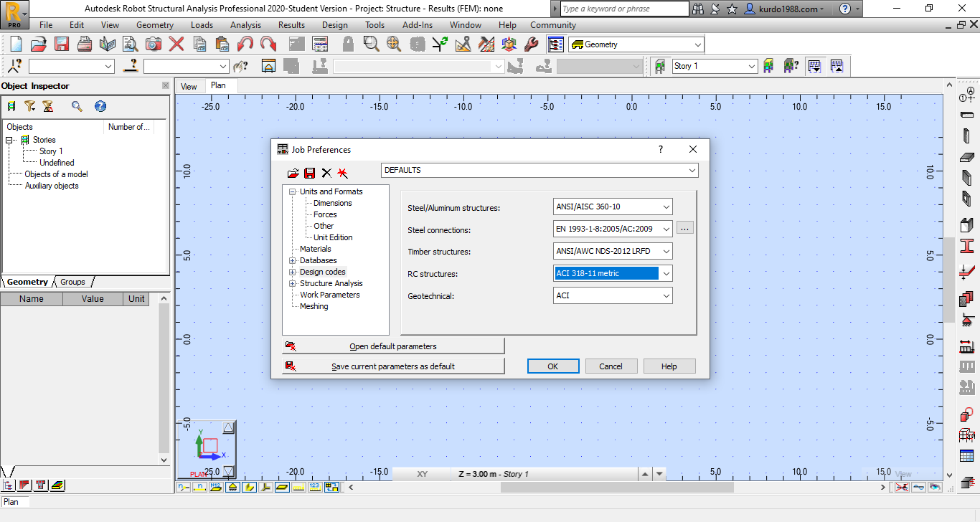Viewport: 980px width, 522px height.
Task: Open the RC structures code dropdown
Action: click(x=666, y=273)
